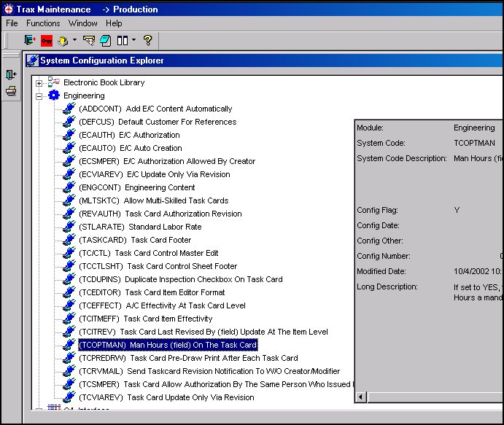Select (TCVIAREV) Task Card Update Only Via Revision
Viewport: 504px width, 425px height.
point(166,398)
